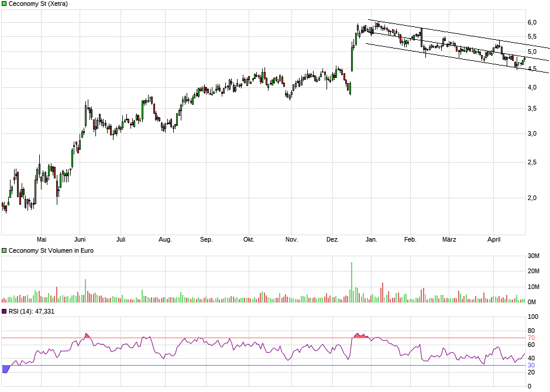The height and width of the screenshot is (392, 550).
Task: Select the 'Mai' month label on time axis
Action: pyautogui.click(x=42, y=239)
